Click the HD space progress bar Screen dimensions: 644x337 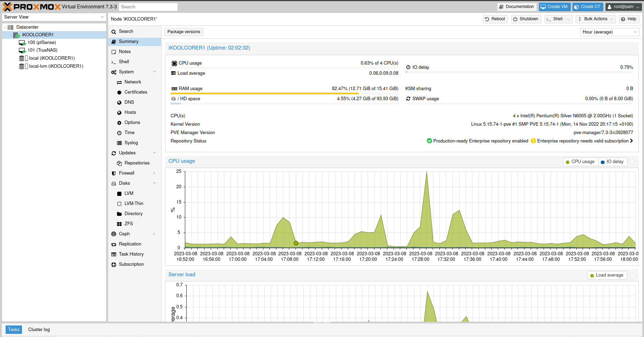(284, 104)
